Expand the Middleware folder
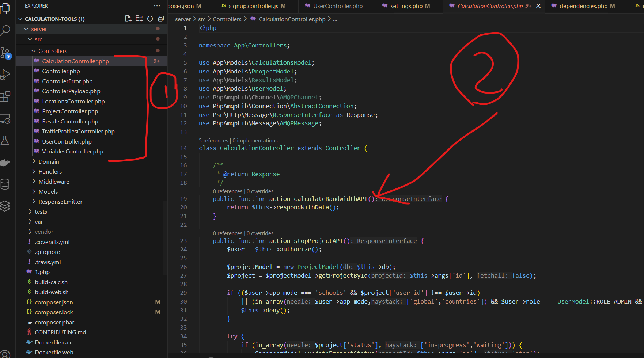 point(54,182)
